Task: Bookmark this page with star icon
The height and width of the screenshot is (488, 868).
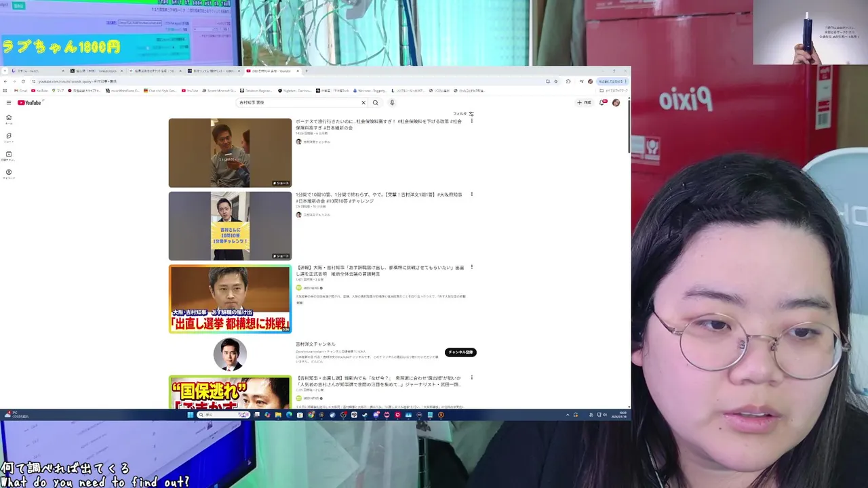Action: (556, 81)
